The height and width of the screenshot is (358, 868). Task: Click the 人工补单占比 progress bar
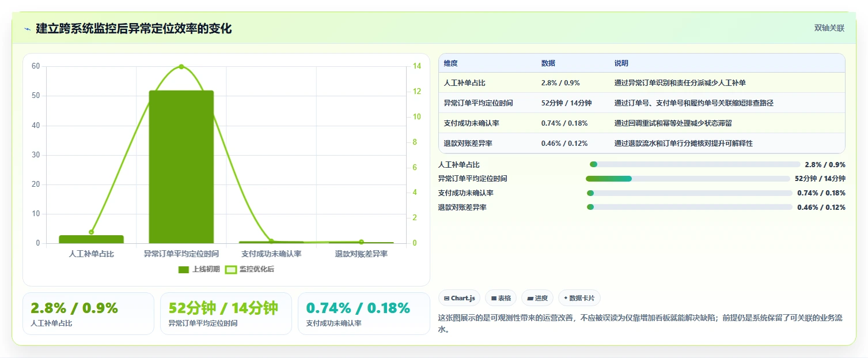695,164
